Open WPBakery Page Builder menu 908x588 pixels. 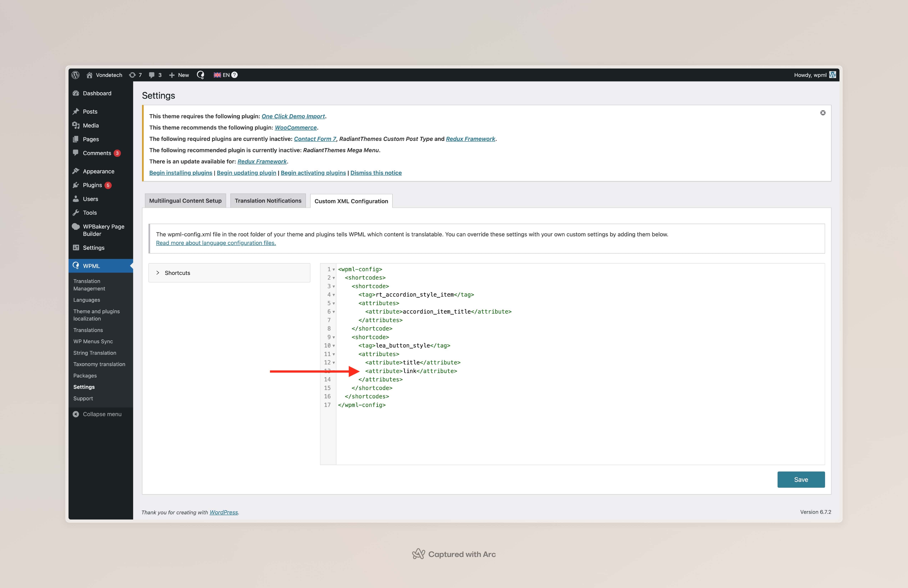click(x=101, y=230)
